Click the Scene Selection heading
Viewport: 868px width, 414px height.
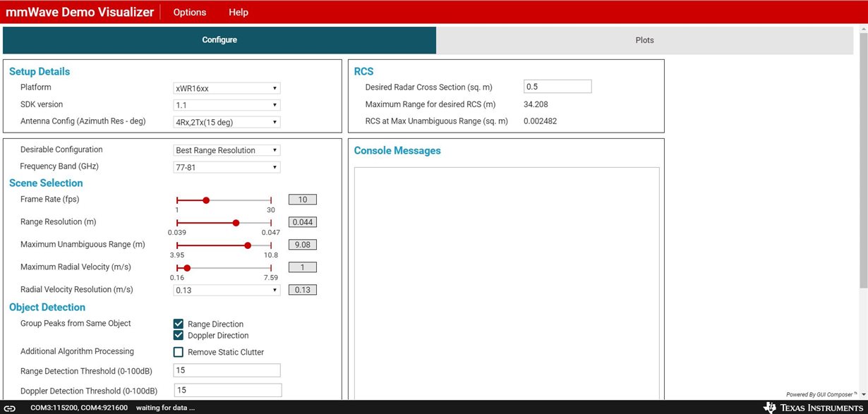(x=46, y=183)
